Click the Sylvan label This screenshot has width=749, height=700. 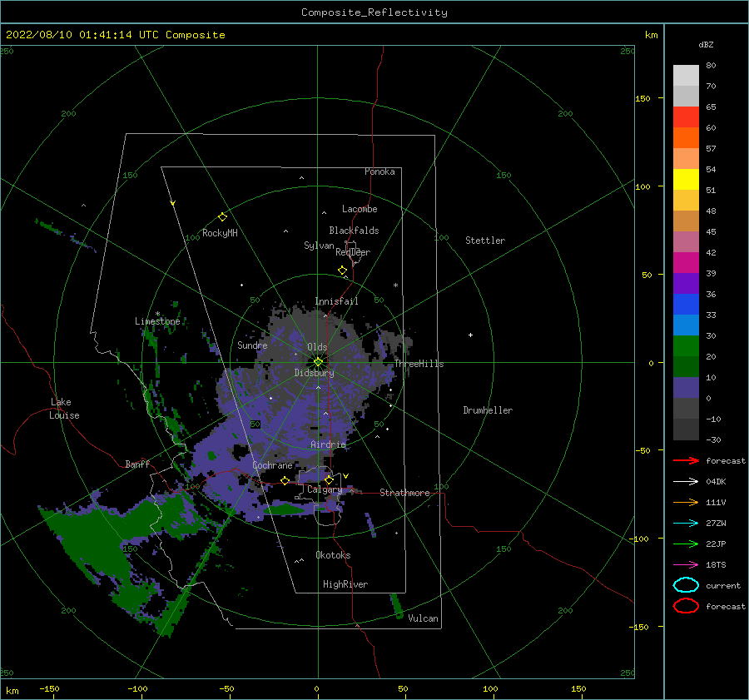[x=319, y=246]
